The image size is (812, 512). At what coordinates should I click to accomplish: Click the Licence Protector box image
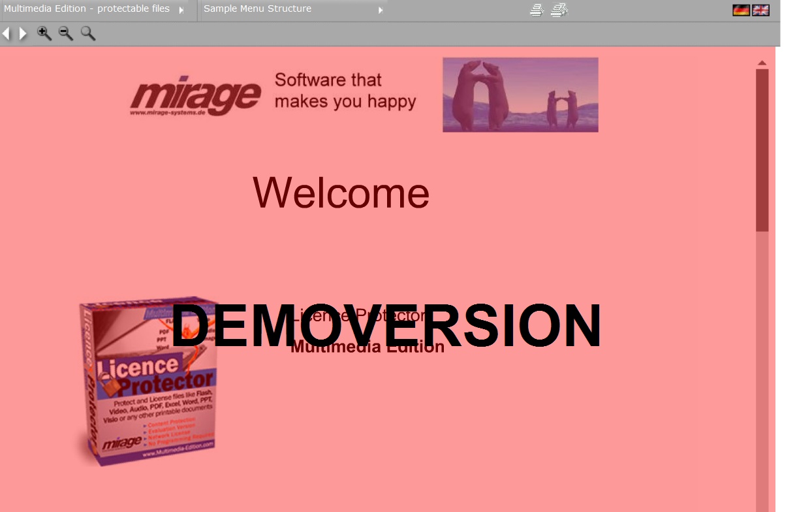pos(149,381)
